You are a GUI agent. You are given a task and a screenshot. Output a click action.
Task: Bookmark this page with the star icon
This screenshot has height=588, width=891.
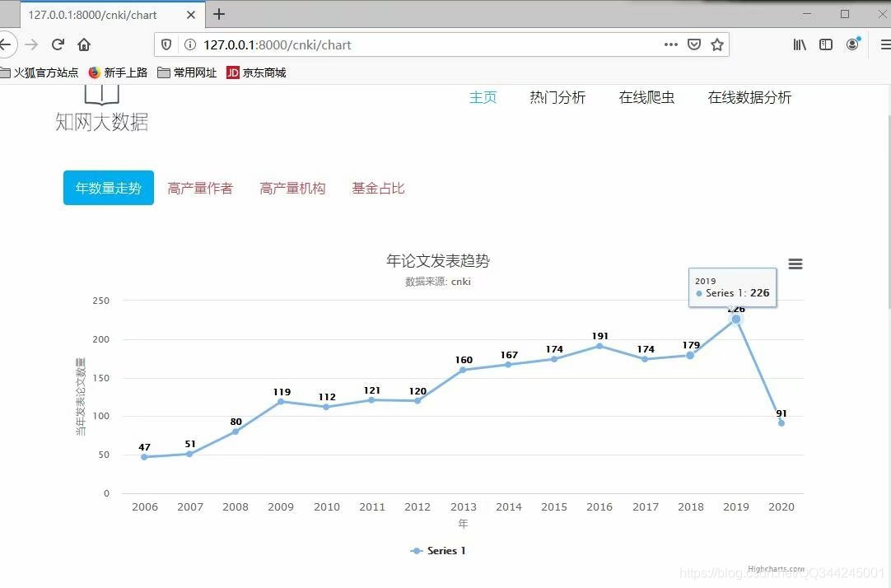(x=717, y=44)
